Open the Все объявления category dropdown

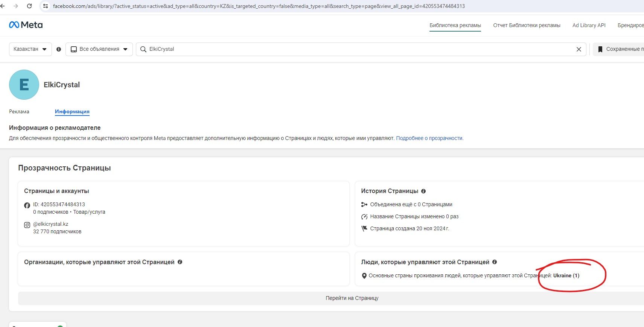(99, 49)
